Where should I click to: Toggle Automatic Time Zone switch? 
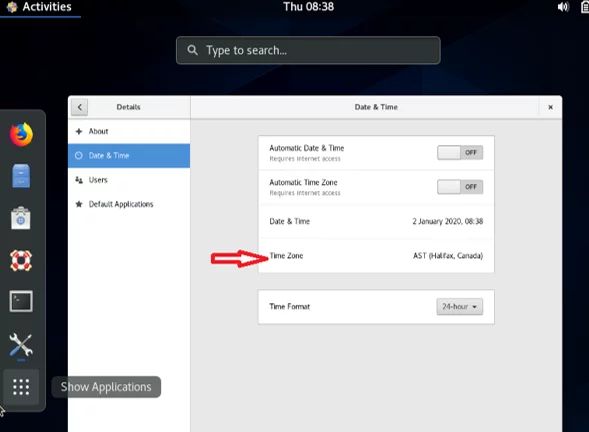coord(460,187)
